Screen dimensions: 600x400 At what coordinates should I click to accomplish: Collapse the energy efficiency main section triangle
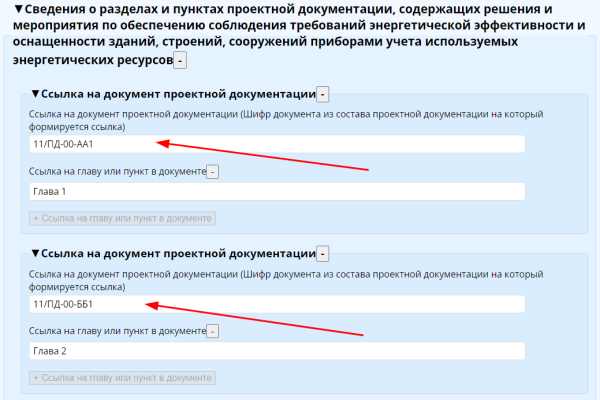click(x=18, y=9)
